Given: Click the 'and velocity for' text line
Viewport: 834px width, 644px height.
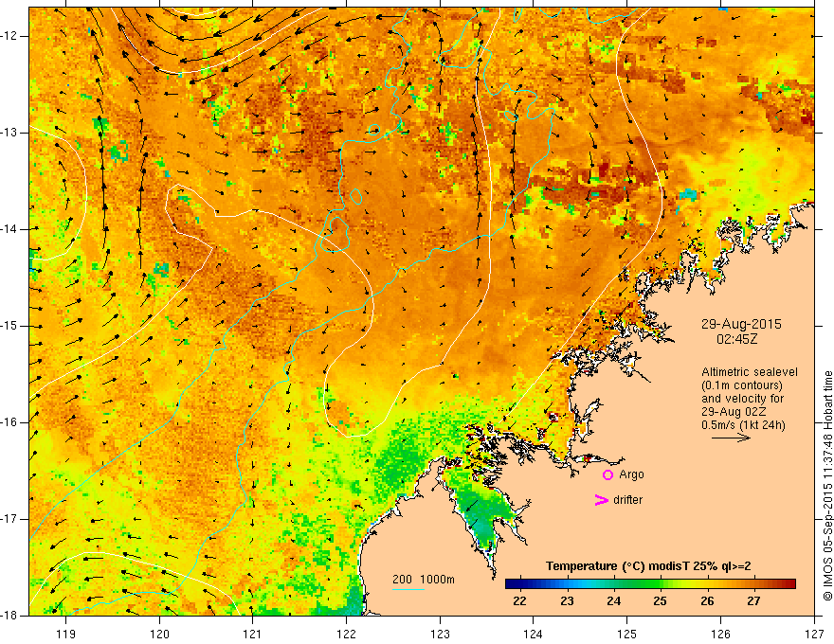Looking at the screenshot, I should pyautogui.click(x=742, y=399).
